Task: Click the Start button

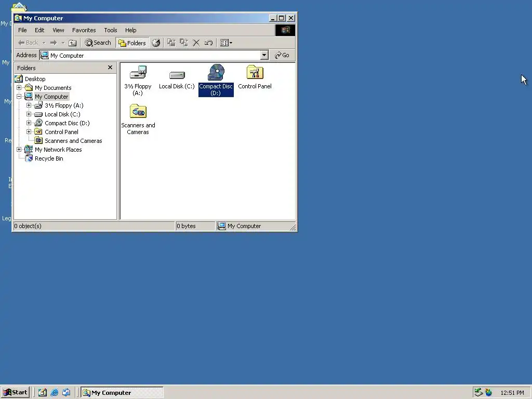Action: click(x=15, y=393)
